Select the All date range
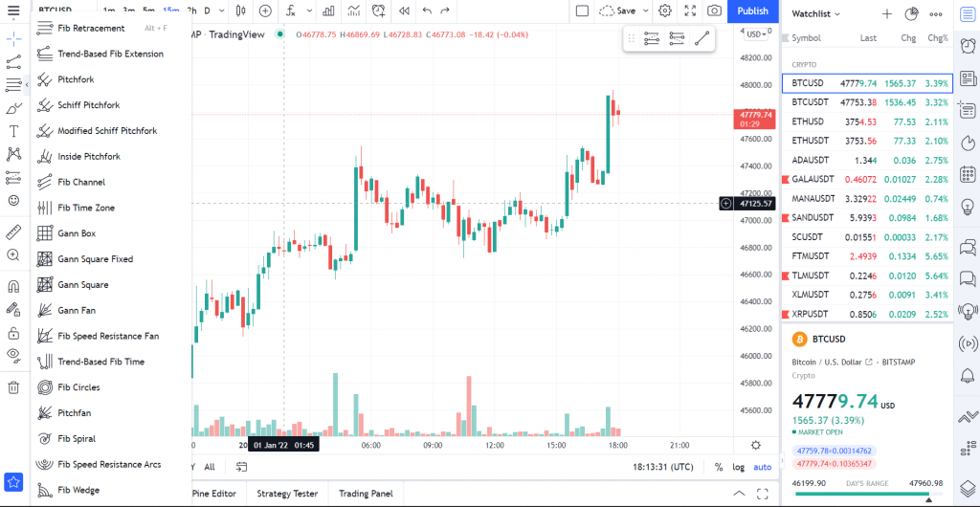980x507 pixels. (x=210, y=467)
